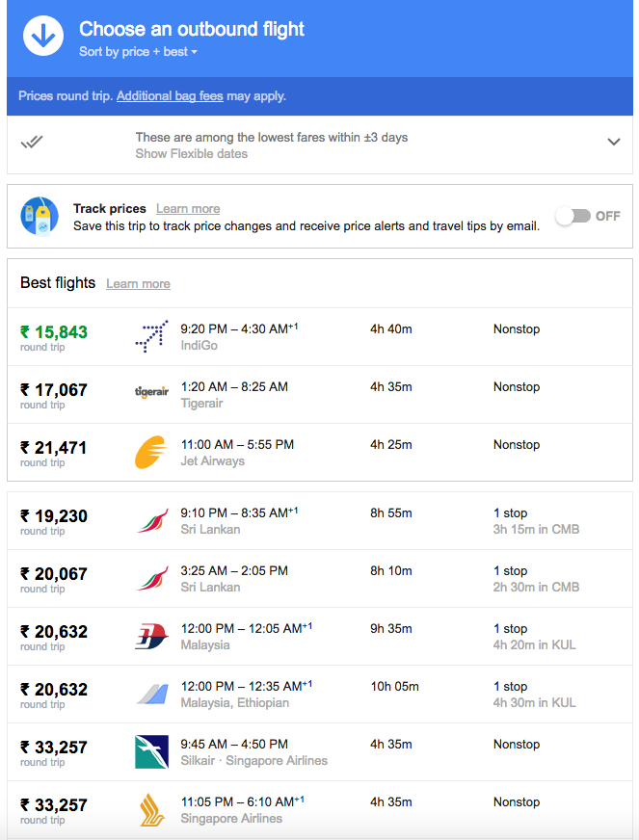
Task: Select the ₹15,843 IndiGo nonstop flight
Action: click(320, 337)
